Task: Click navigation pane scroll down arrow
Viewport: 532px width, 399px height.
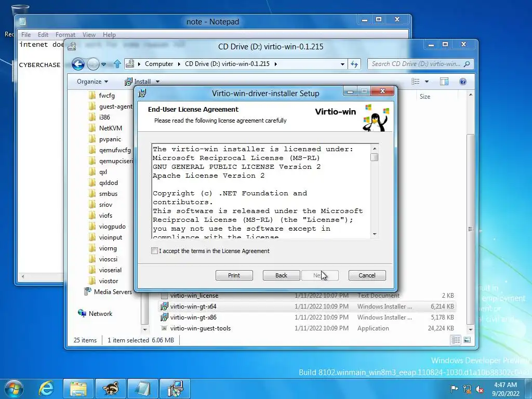Action: pyautogui.click(x=145, y=329)
